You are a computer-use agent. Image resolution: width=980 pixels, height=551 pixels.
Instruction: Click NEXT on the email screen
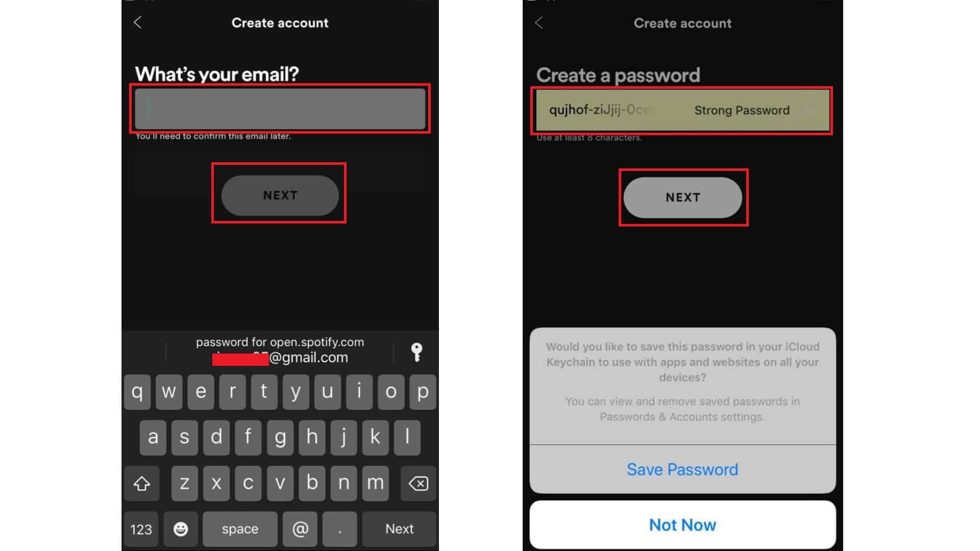point(280,194)
